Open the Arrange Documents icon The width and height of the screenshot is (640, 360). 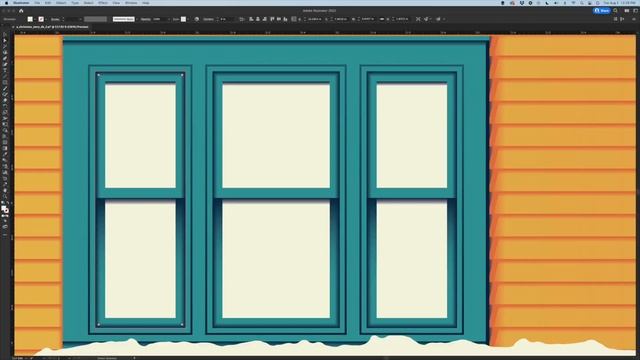point(627,11)
